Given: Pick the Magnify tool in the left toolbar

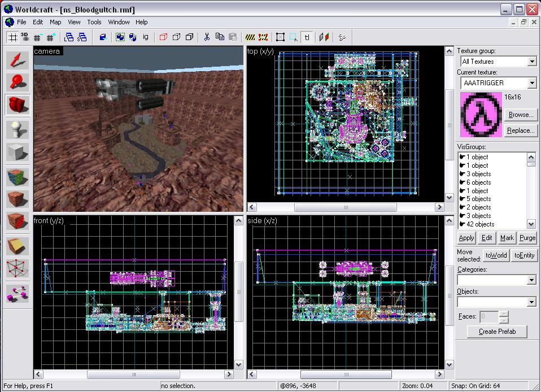Looking at the screenshot, I should (18, 82).
